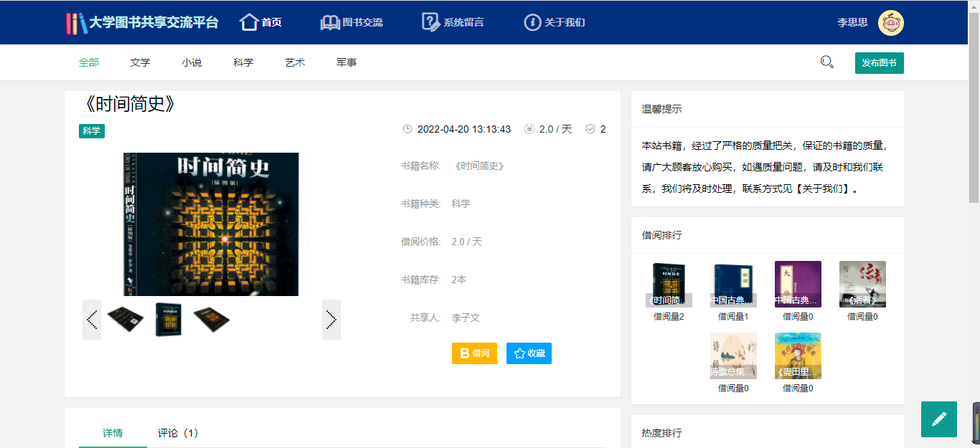
Task: Click the sharer name 李子文
Action: [466, 318]
